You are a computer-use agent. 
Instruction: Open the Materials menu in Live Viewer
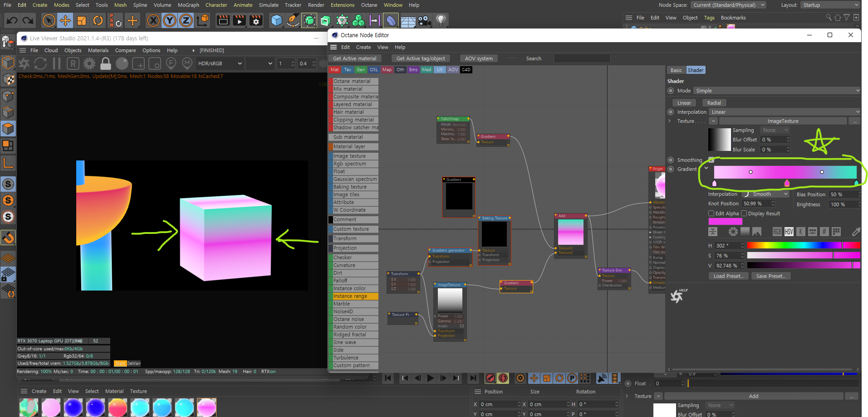pyautogui.click(x=98, y=50)
